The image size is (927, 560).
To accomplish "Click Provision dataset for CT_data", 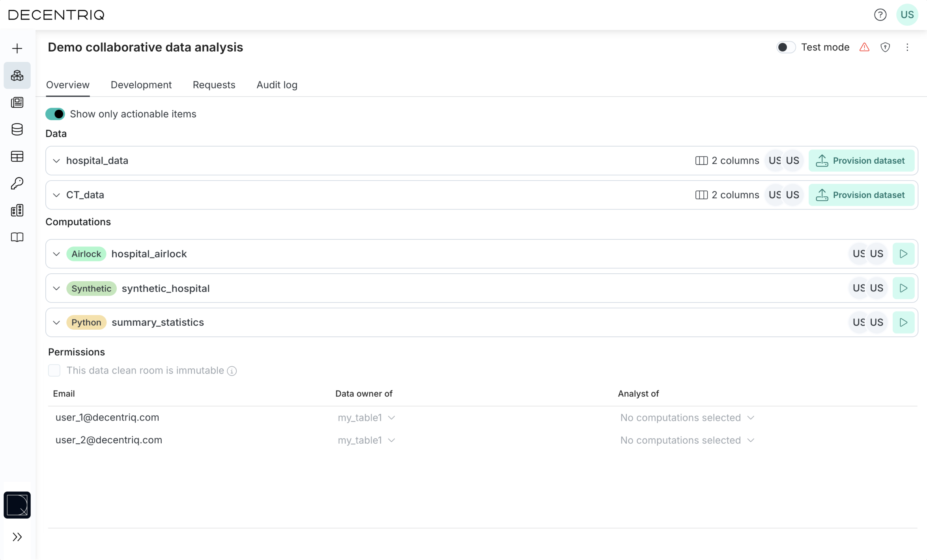I will point(861,195).
